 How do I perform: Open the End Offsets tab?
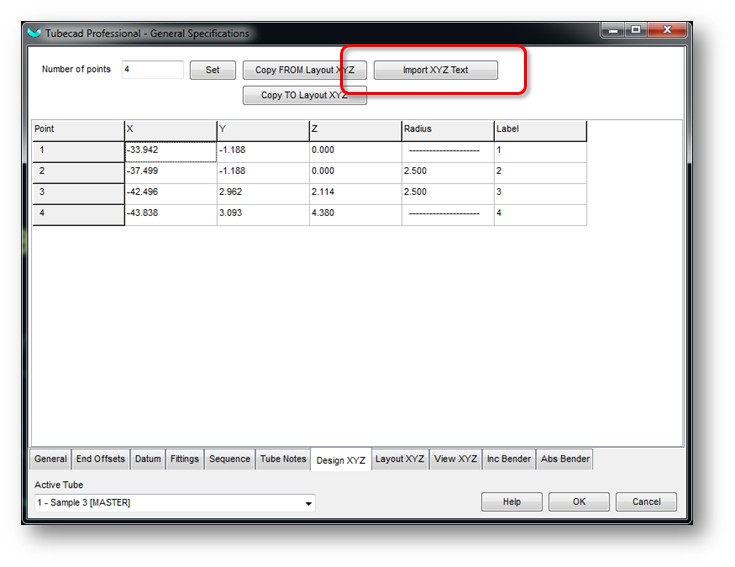tap(101, 459)
